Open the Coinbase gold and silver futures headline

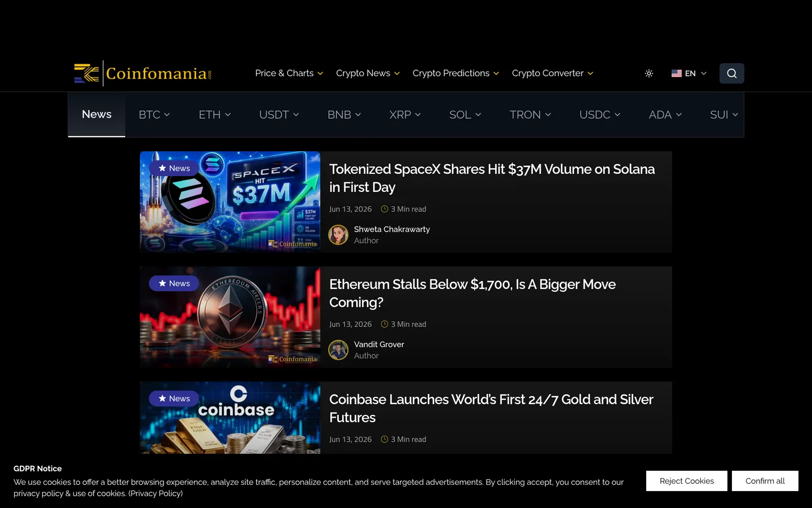click(x=491, y=408)
